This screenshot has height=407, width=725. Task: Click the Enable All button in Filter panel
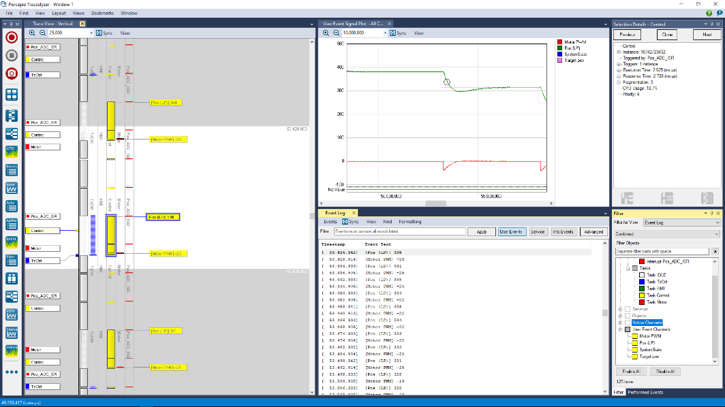(631, 371)
